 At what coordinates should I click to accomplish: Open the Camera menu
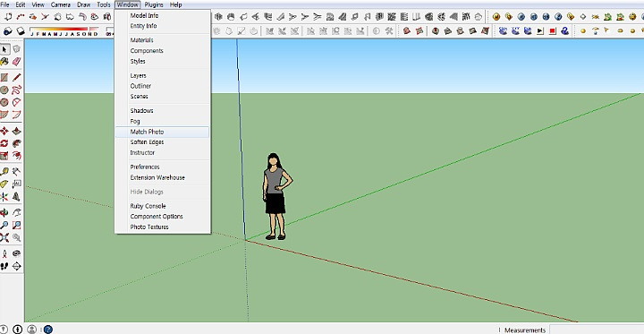tap(61, 5)
